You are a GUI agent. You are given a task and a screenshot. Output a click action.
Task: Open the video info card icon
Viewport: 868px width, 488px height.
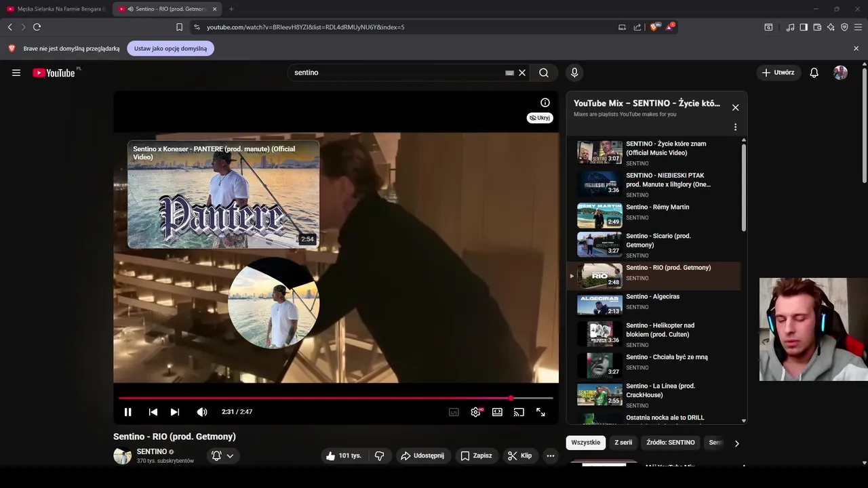click(545, 102)
